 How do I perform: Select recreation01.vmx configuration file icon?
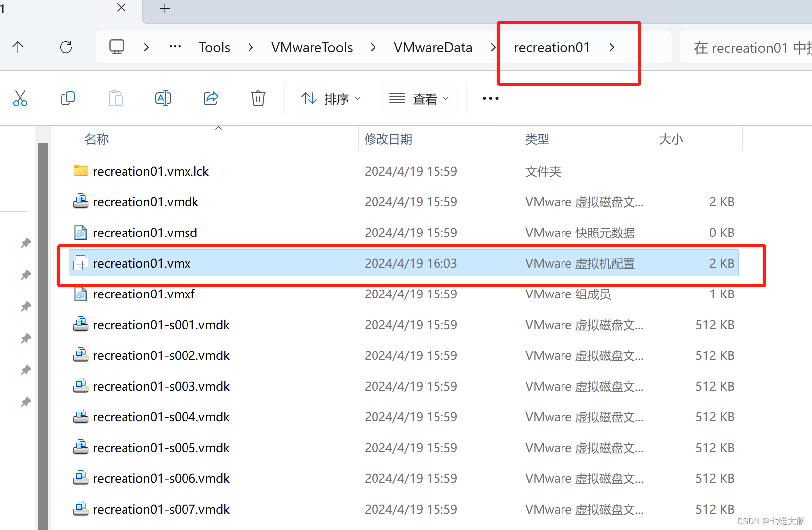click(81, 263)
